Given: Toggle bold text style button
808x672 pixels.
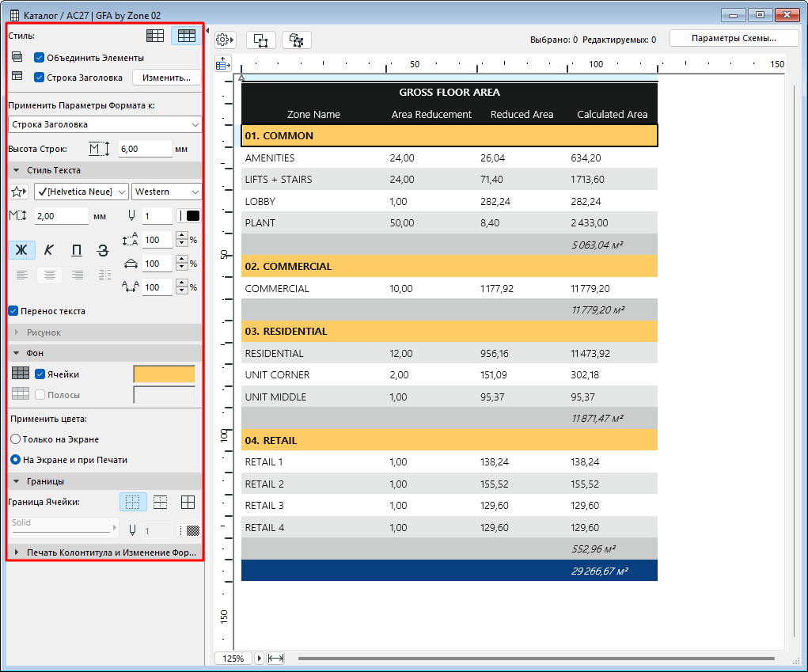Looking at the screenshot, I should point(21,250).
